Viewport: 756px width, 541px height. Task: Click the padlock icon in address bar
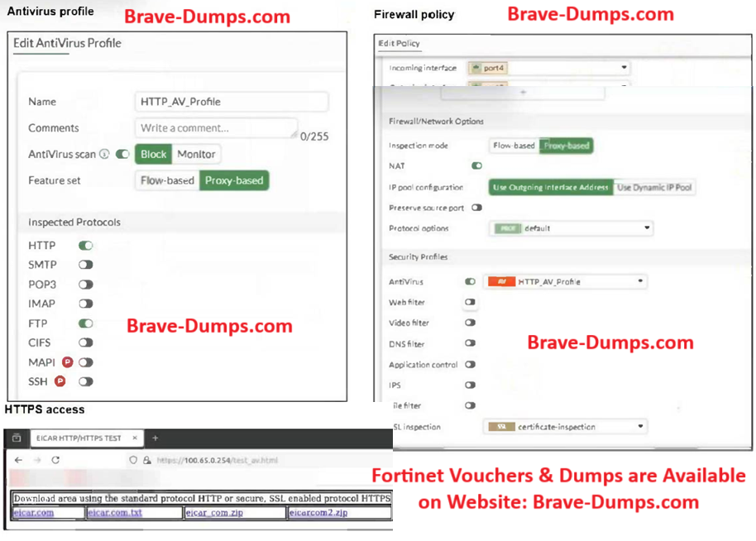[146, 459]
